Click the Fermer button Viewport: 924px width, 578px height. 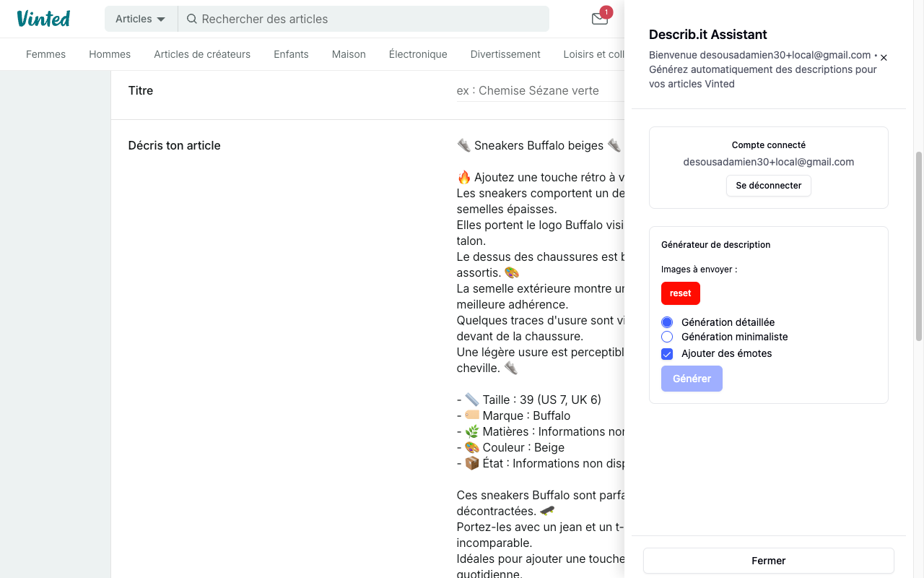[769, 561]
